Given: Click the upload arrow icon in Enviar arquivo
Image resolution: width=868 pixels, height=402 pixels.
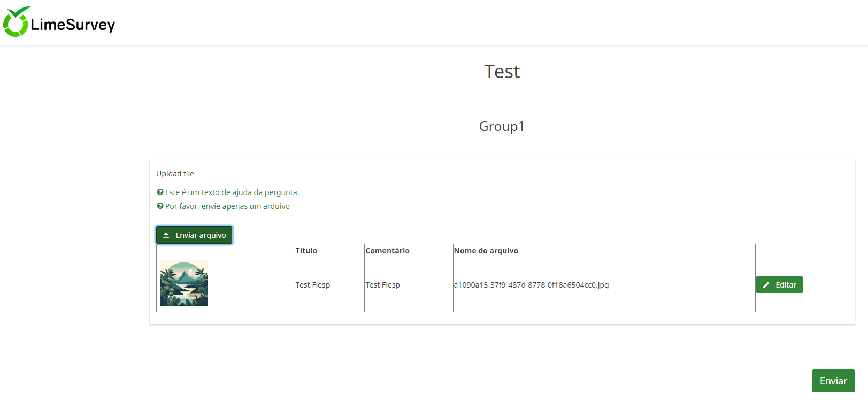Looking at the screenshot, I should coord(166,235).
